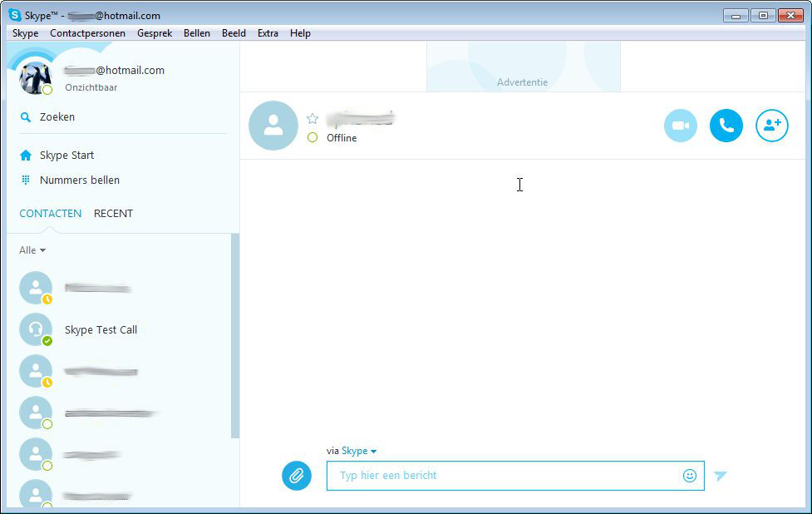Click the Nummers bellen dial pad icon
The height and width of the screenshot is (514, 812).
pos(26,180)
